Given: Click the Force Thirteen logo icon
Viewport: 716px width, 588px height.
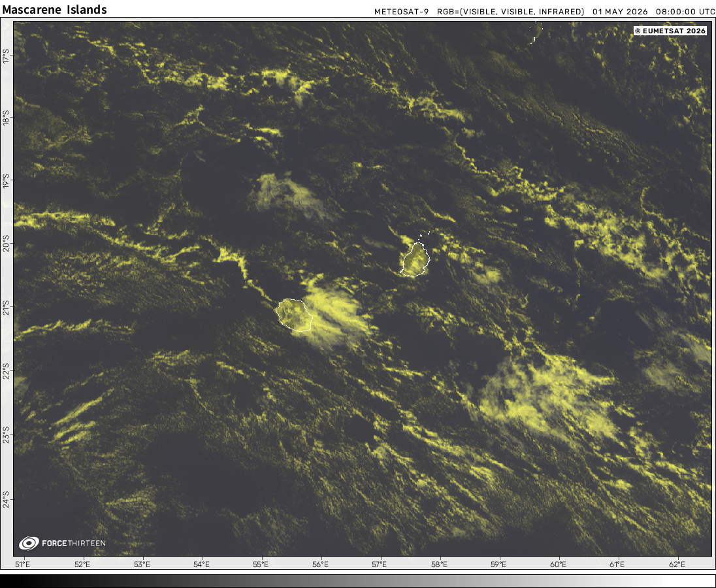Looking at the screenshot, I should tap(29, 543).
